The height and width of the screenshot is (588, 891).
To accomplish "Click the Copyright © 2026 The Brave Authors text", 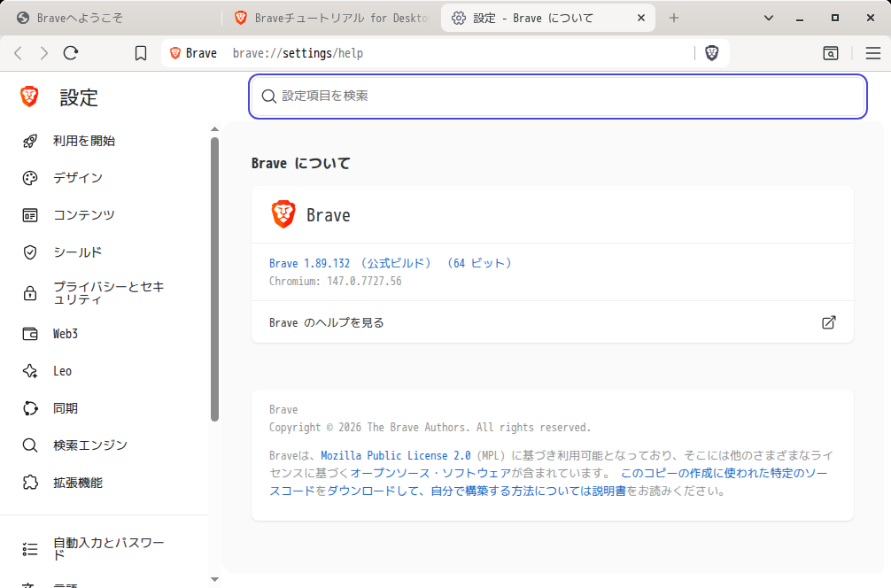I will [x=430, y=427].
